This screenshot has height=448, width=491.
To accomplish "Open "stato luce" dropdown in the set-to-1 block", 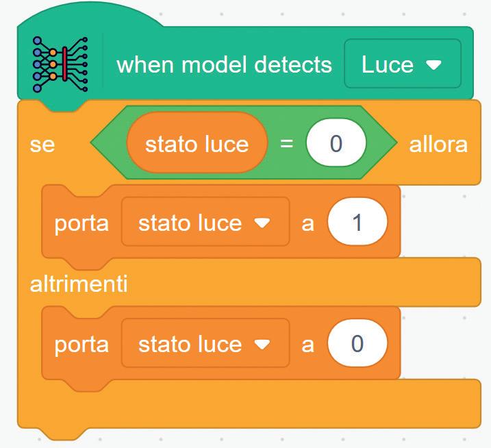I will 205,223.
